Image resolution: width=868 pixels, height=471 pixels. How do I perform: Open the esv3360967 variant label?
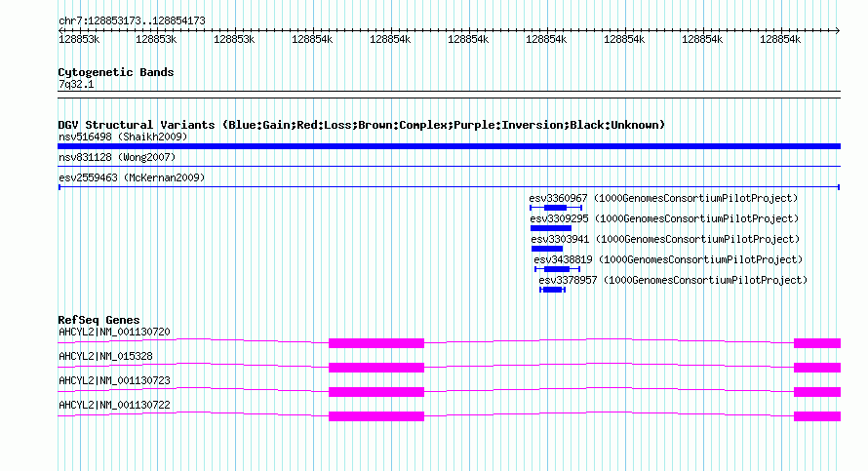tap(663, 198)
